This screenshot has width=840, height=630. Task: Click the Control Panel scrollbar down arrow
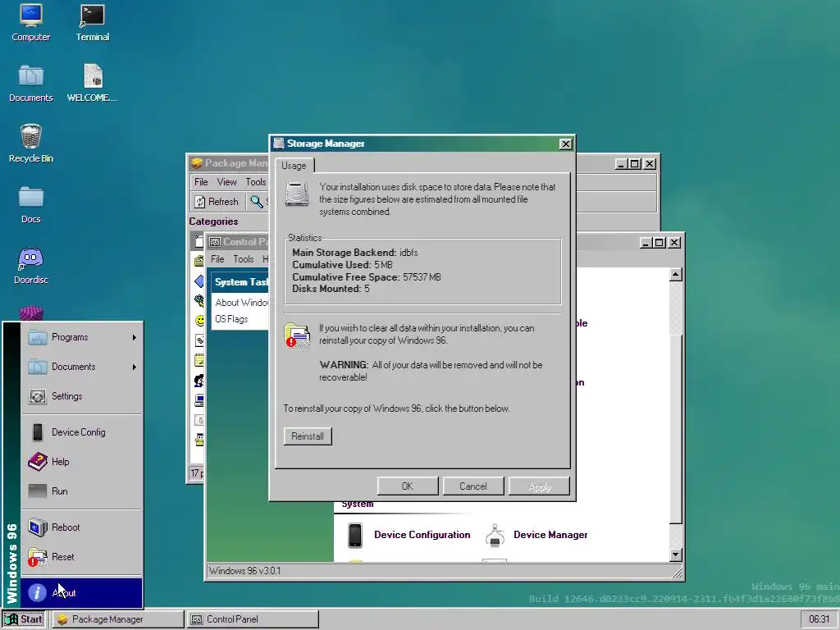(x=676, y=555)
